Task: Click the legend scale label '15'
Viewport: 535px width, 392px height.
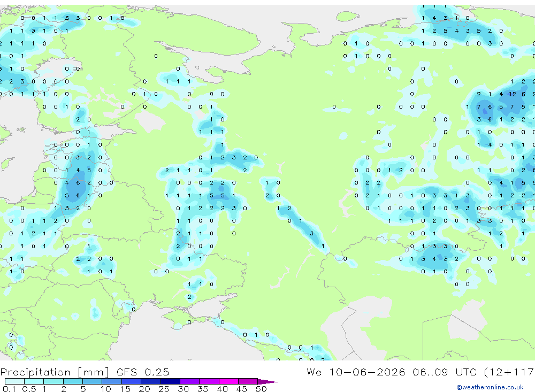Action: 125,389
